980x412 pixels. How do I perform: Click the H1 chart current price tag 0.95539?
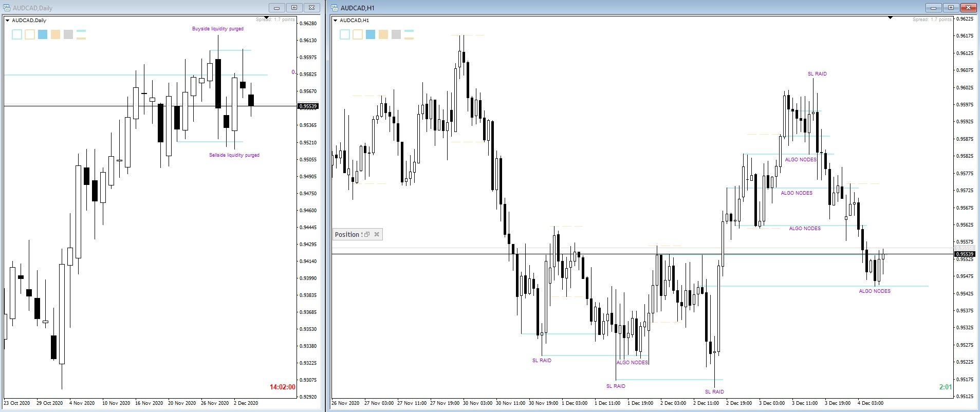point(965,254)
